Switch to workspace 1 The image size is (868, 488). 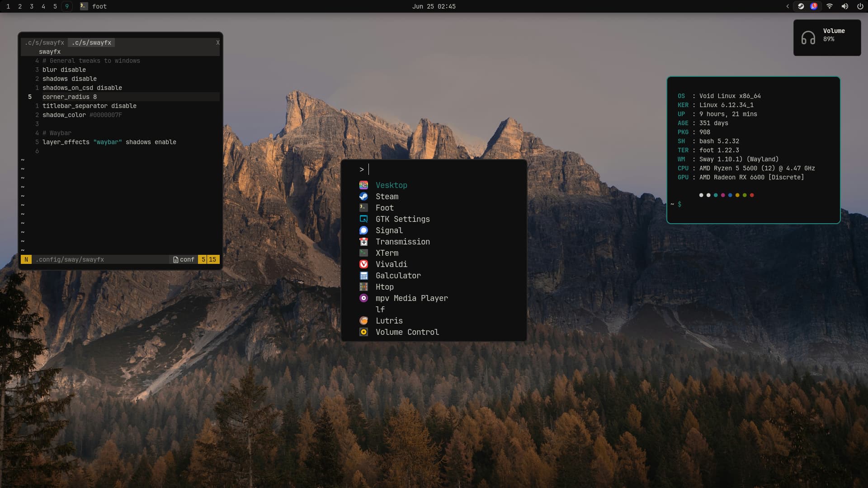(8, 6)
